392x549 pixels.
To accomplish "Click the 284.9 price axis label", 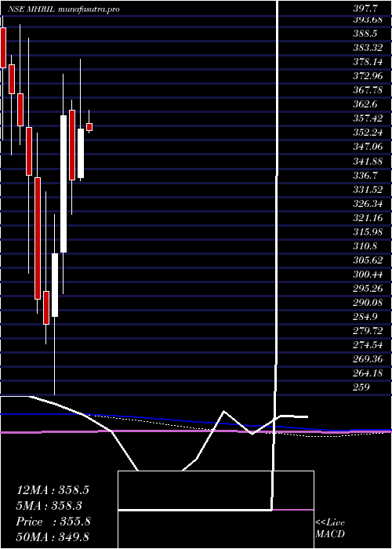I will [365, 317].
